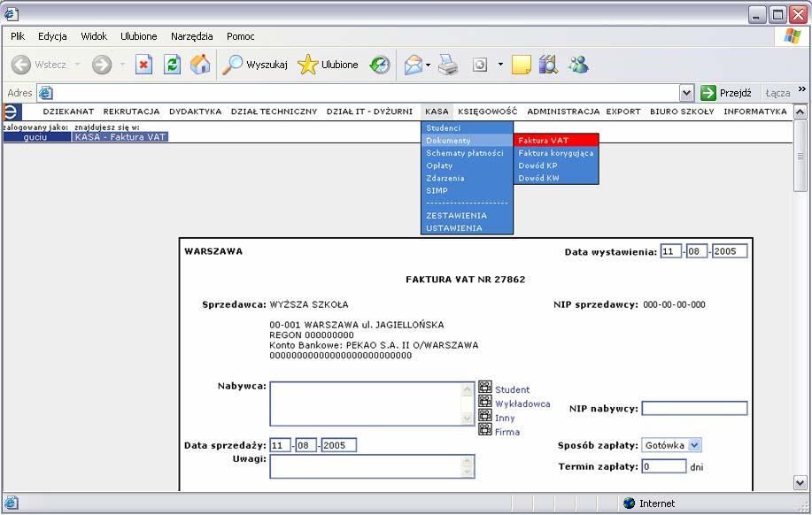
Task: Click the Nabywca text area
Action: (x=372, y=404)
